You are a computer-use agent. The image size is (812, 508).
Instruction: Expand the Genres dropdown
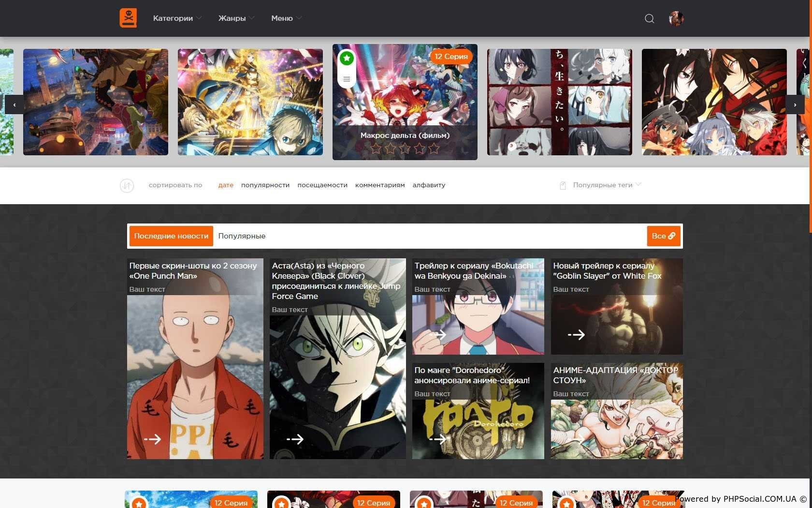(236, 18)
